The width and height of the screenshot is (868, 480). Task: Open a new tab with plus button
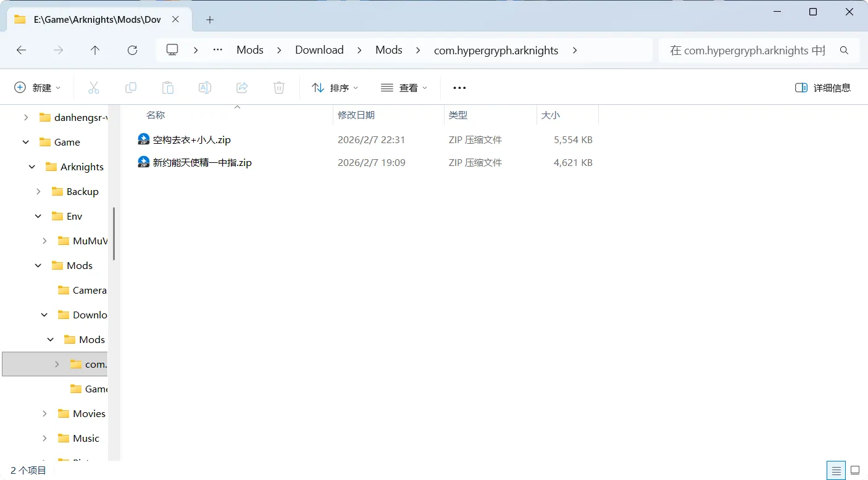click(210, 20)
